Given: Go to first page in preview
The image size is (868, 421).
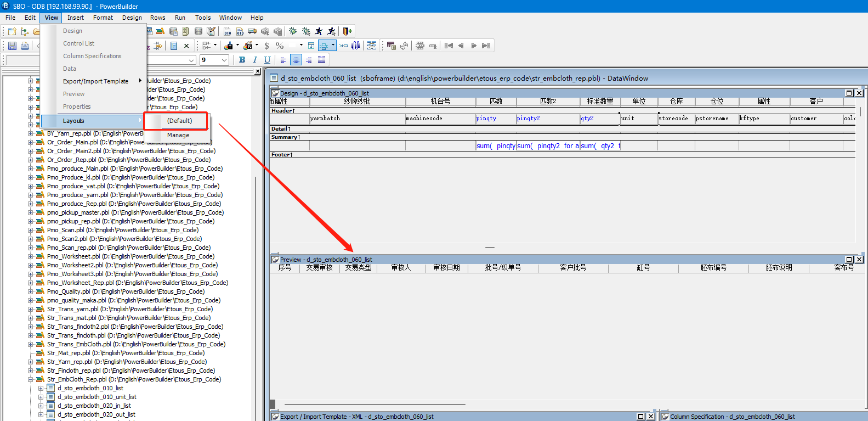Looking at the screenshot, I should pos(449,46).
